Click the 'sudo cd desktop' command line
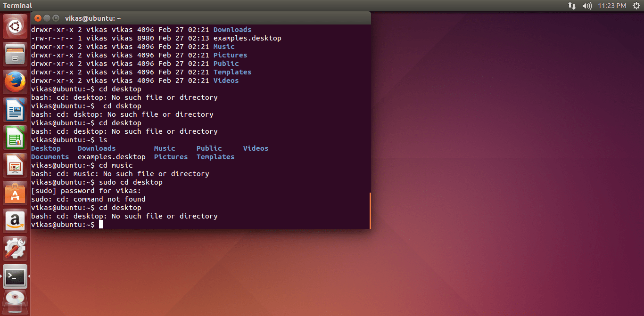Image resolution: width=644 pixels, height=316 pixels. click(x=97, y=182)
